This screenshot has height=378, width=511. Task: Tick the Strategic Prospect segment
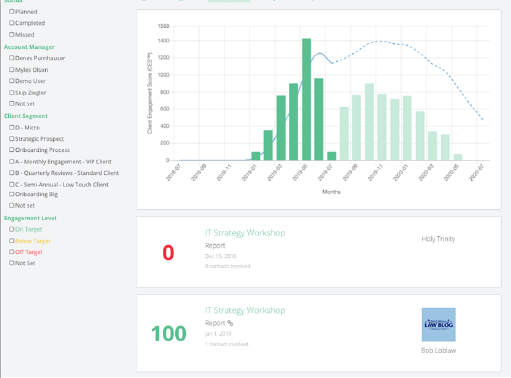[x=12, y=139]
